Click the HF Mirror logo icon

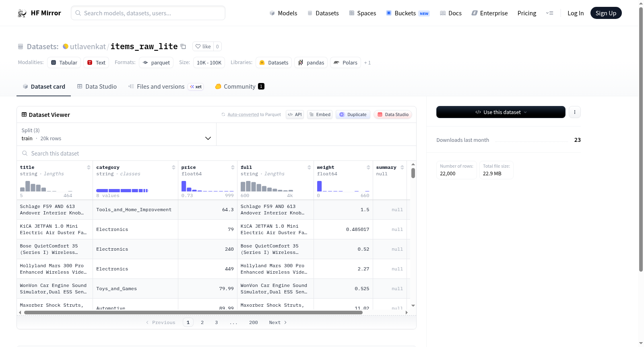tap(22, 13)
